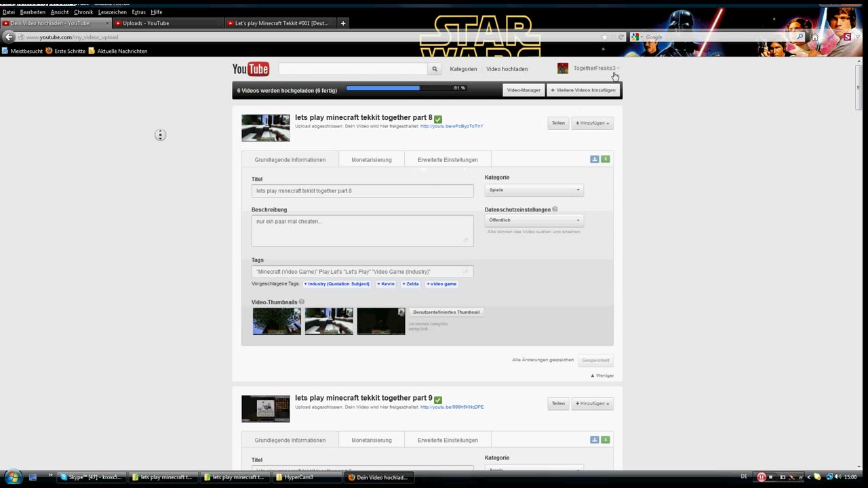Click the show desktop icon in quick launch
Screen dimensions: 868x488
point(33,477)
